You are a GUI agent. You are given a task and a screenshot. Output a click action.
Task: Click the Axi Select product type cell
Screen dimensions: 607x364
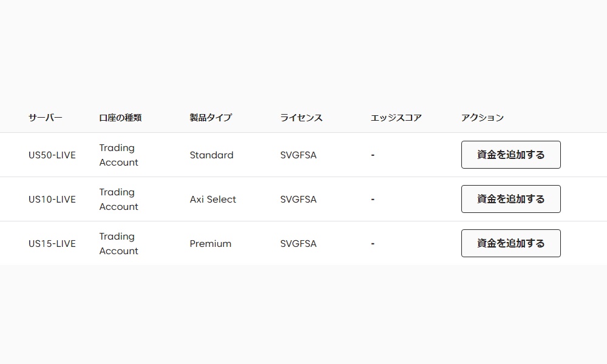(x=212, y=200)
